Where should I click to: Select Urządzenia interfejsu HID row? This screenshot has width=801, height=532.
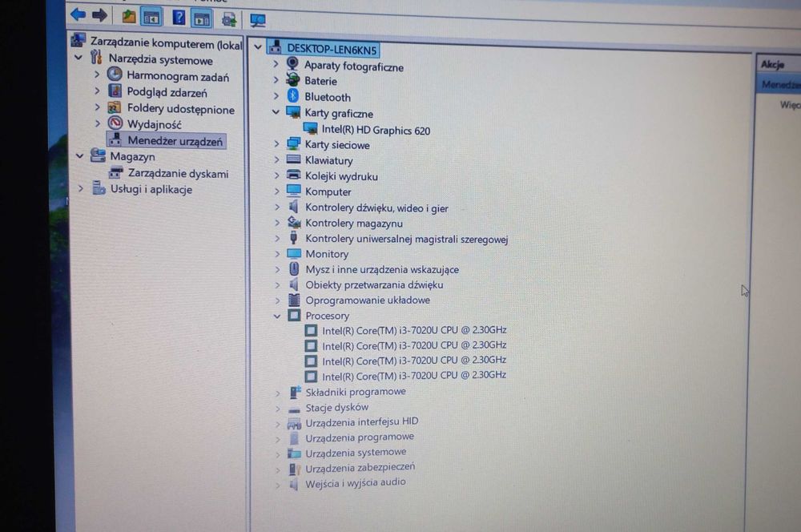click(x=362, y=421)
